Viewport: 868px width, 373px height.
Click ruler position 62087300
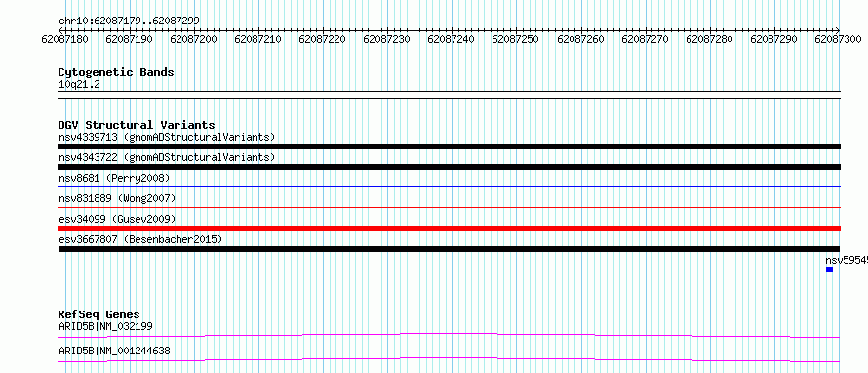[838, 39]
